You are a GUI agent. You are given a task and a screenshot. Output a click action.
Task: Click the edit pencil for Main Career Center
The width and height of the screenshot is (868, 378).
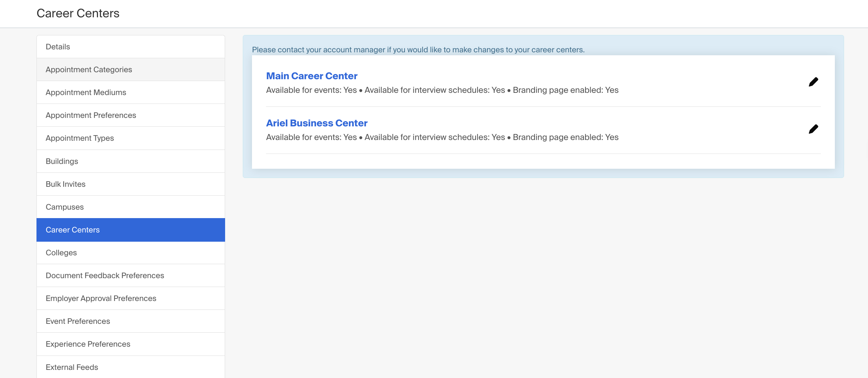pos(813,81)
